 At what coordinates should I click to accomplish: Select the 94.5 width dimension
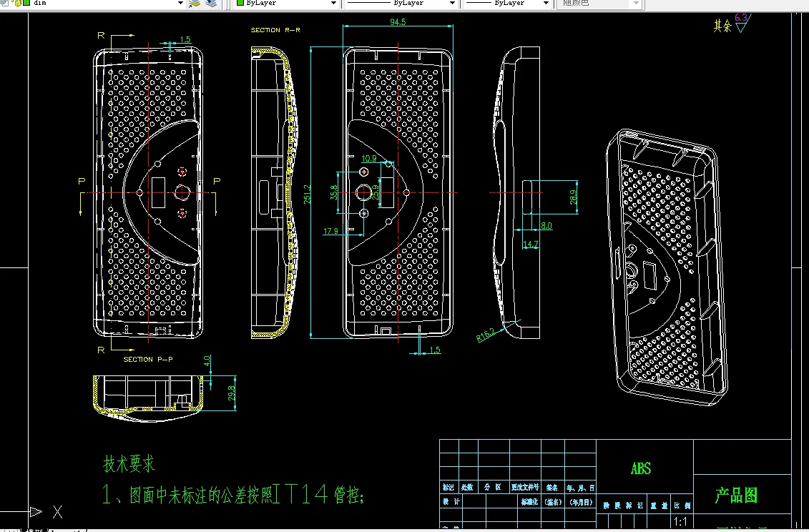point(398,21)
